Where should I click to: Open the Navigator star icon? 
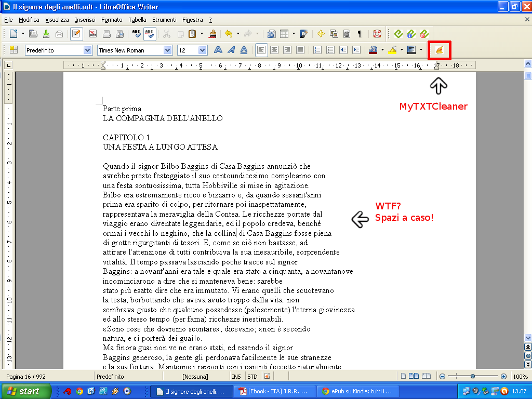[321, 34]
